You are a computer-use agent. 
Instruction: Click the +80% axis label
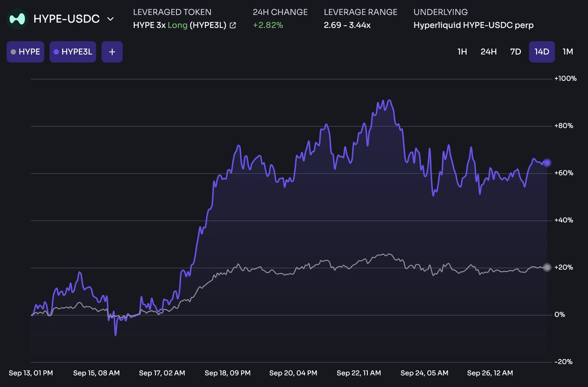point(563,126)
